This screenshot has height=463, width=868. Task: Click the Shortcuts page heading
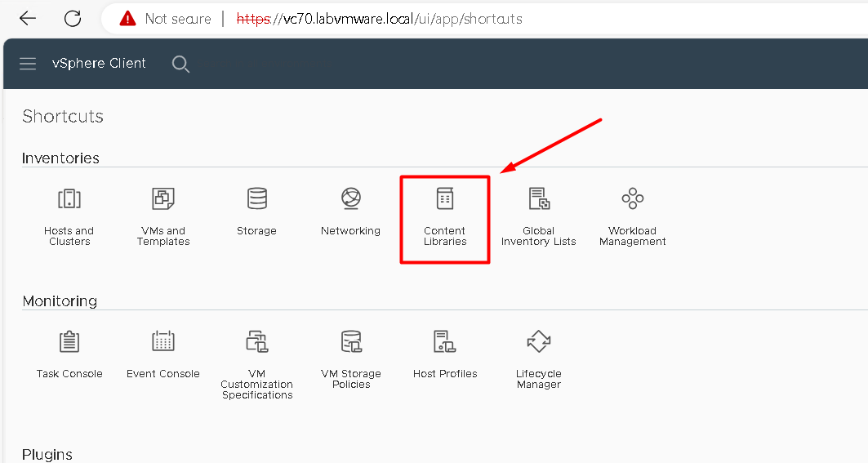(63, 116)
